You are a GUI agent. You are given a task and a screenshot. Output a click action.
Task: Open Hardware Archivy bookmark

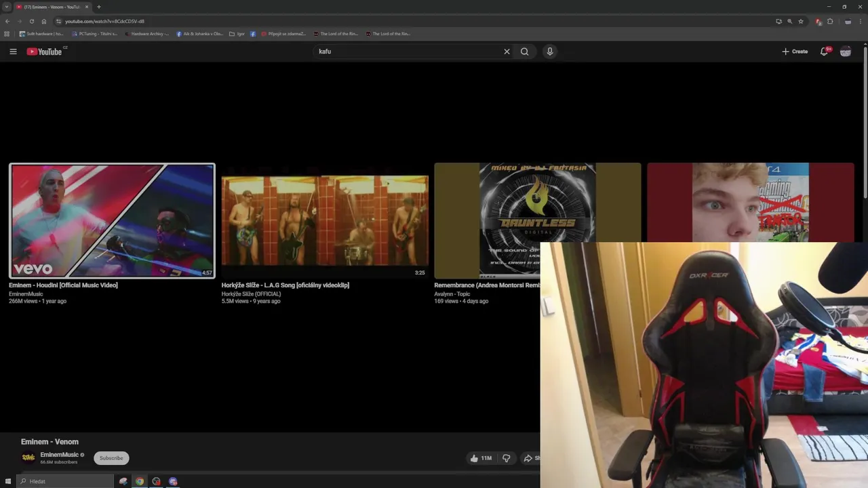[x=146, y=34]
